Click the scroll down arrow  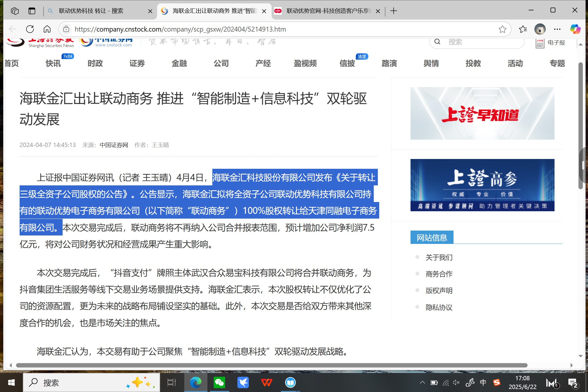point(581,356)
